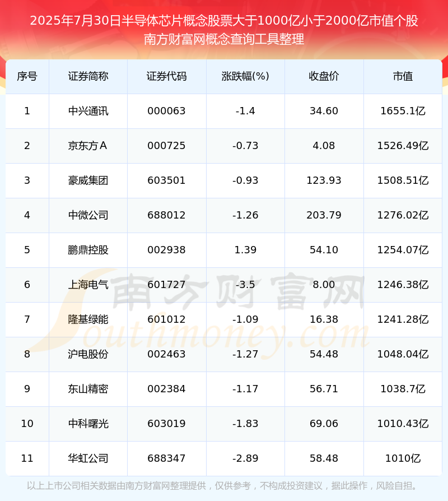Viewport: 448px width, 501px height.
Task: Click market value 1010.43亿
Action: 403,424
